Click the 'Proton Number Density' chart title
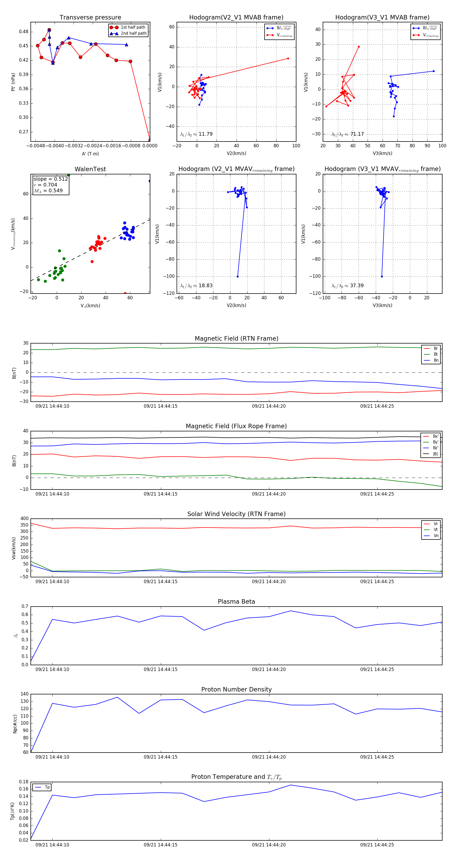Screen dimensions: 473x868 [236, 689]
